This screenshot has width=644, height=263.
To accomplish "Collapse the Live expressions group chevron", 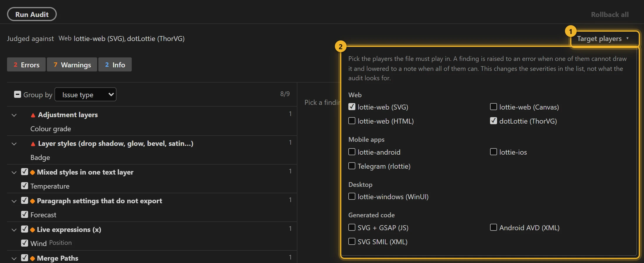I will click(14, 230).
